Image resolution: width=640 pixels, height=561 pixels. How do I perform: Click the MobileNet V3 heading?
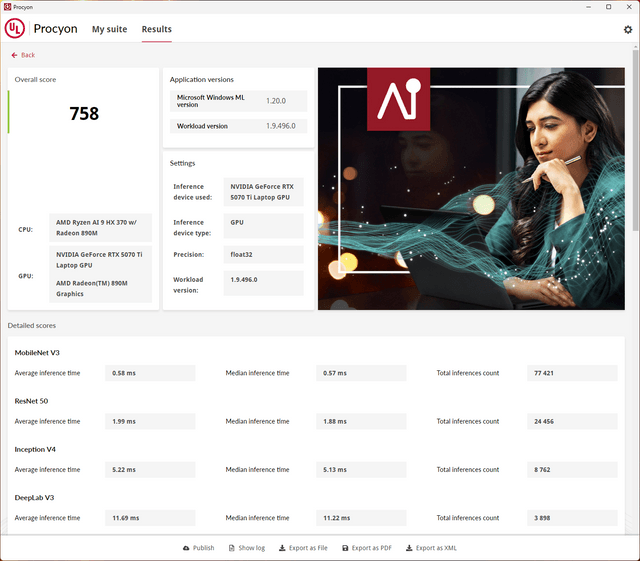coord(37,353)
